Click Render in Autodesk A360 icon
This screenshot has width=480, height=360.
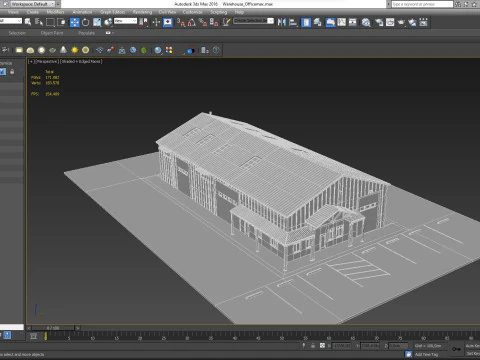coord(412,22)
